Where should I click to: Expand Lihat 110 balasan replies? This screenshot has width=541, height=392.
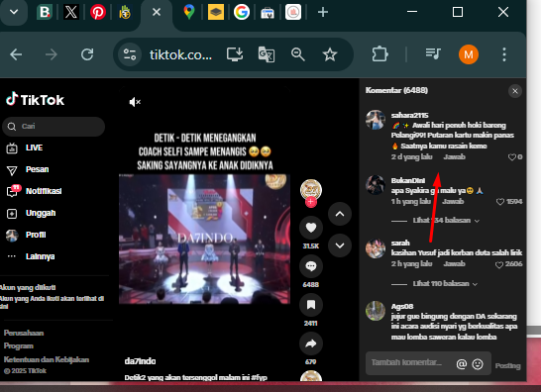tap(445, 284)
